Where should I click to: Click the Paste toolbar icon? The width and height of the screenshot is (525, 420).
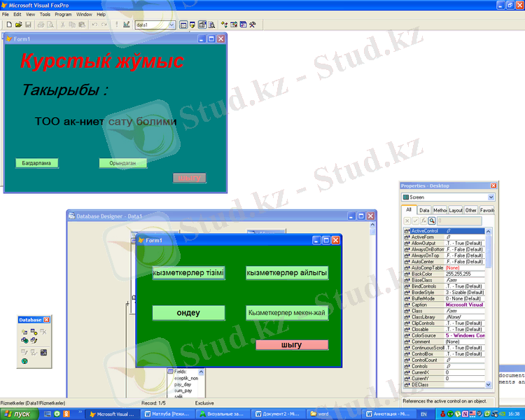tap(82, 24)
